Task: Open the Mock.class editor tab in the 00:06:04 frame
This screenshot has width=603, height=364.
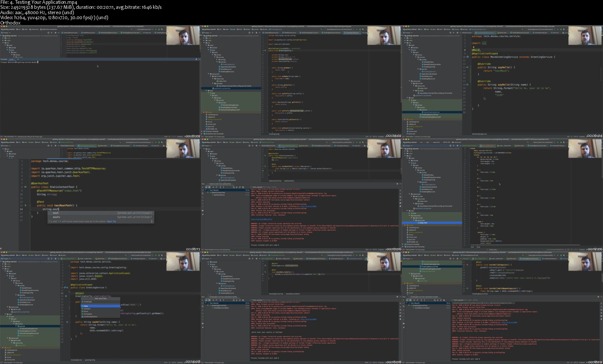Action: click(x=503, y=33)
